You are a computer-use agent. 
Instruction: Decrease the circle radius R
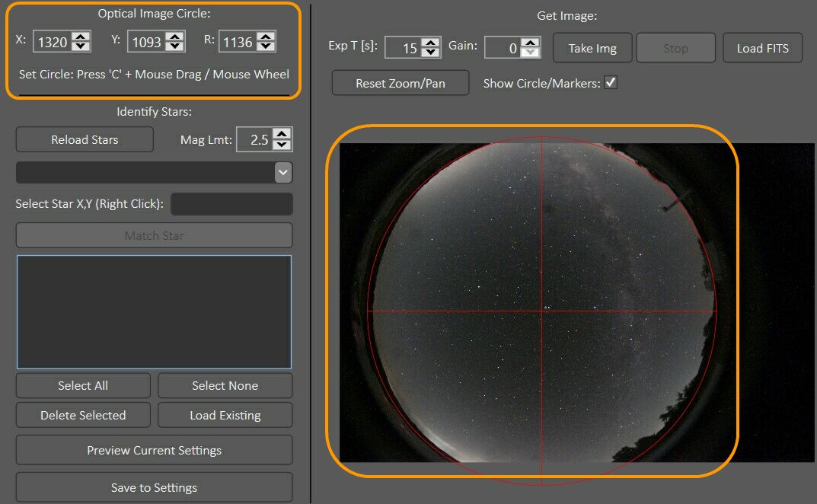[x=266, y=46]
